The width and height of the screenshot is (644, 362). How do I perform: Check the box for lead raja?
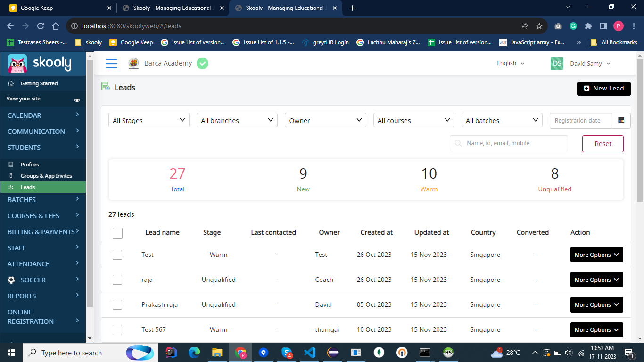117,280
